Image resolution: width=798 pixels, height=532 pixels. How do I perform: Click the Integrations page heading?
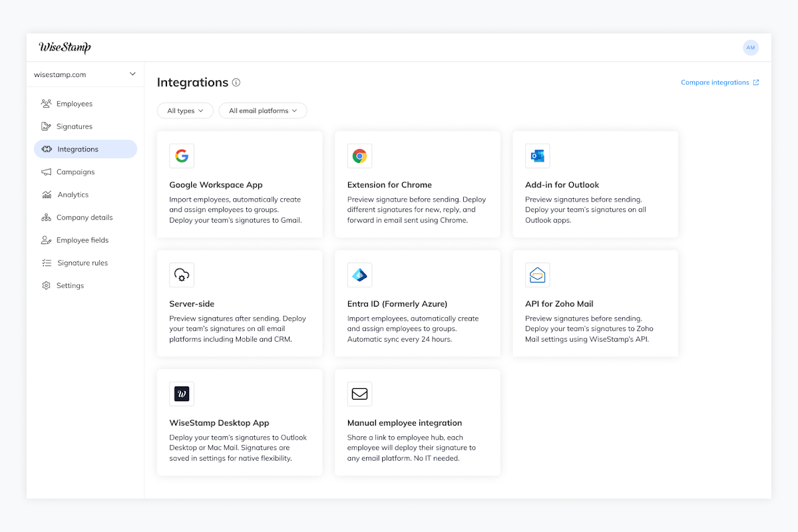click(x=192, y=82)
